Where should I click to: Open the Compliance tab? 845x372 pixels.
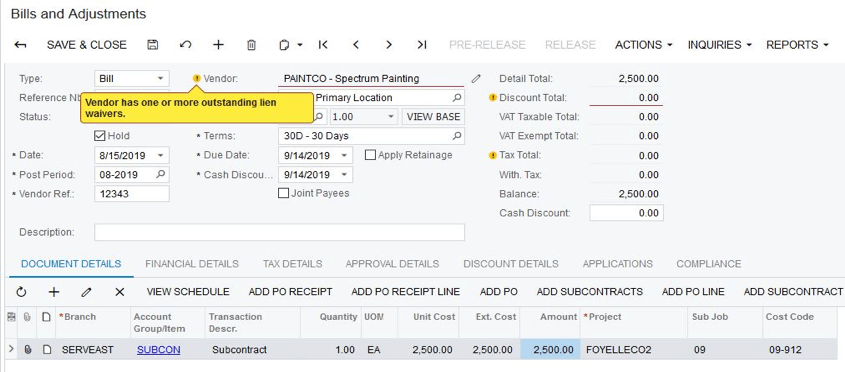(709, 264)
